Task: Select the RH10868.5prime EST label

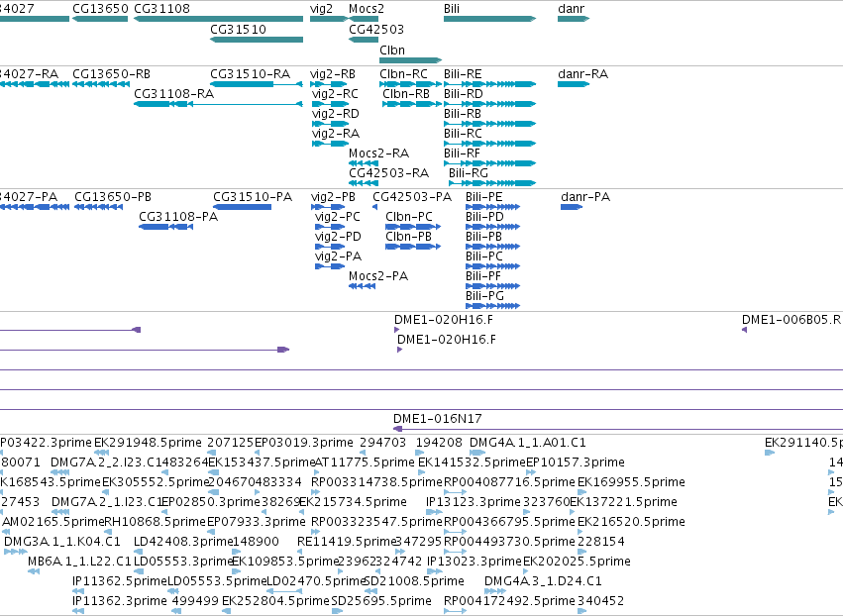Action: 156,521
